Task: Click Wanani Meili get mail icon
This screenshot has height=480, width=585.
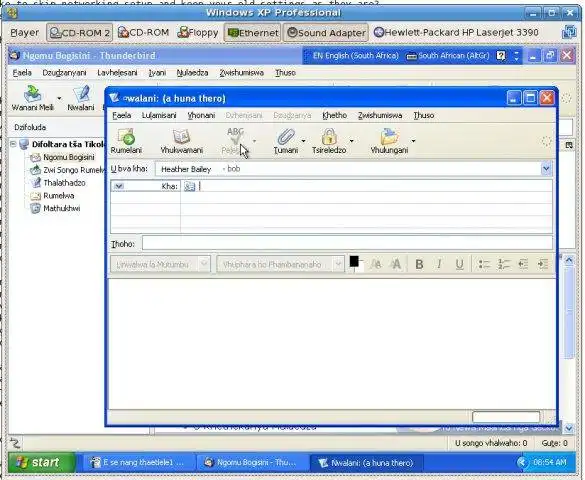Action: 32,98
